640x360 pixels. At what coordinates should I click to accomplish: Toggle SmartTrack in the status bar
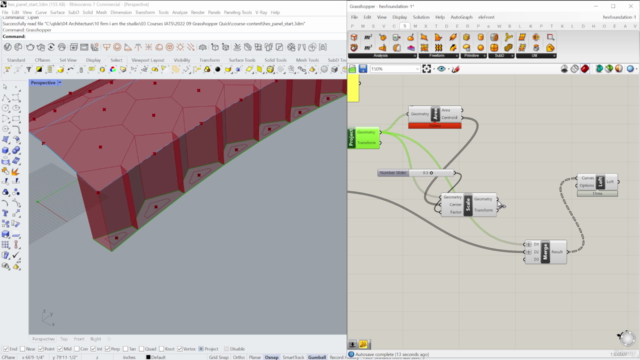pos(293,357)
